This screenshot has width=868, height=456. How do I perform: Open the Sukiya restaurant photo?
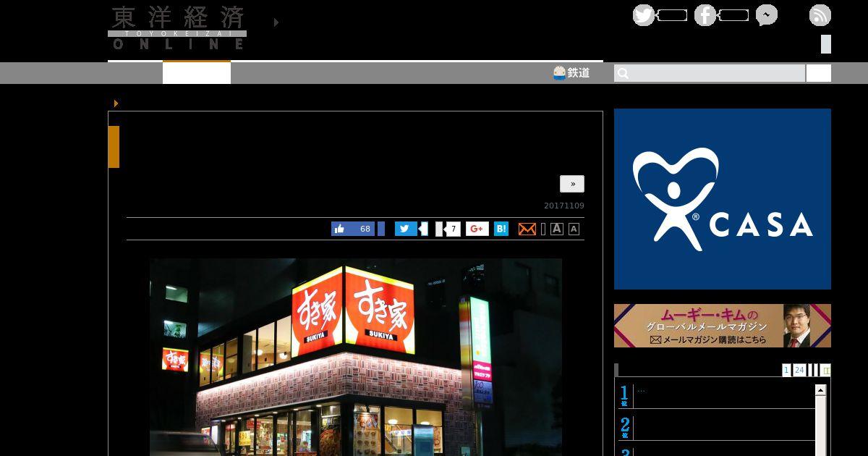pos(356,357)
